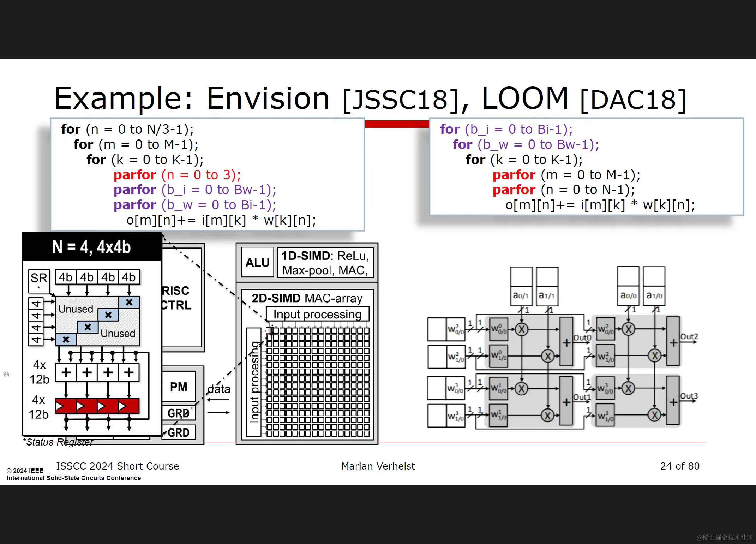Screen dimensions: 756x544
Task: Click the PM block
Action: click(x=179, y=387)
